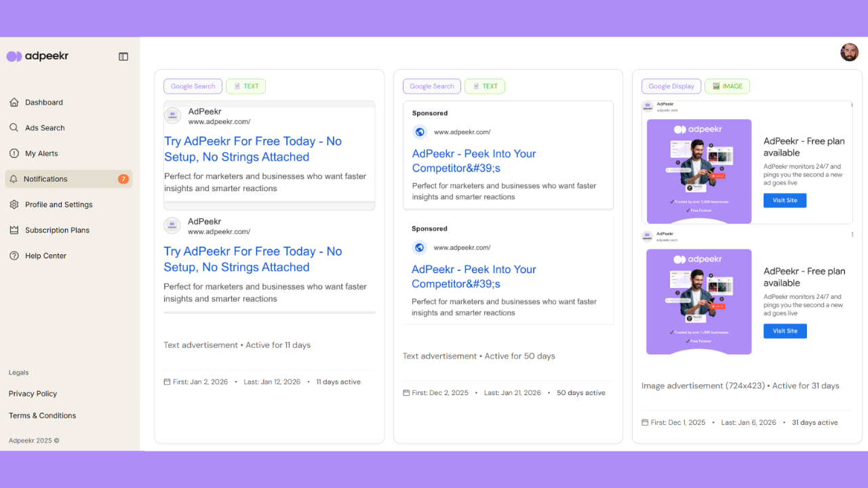Select My Alerts in the sidebar
868x488 pixels.
(x=41, y=153)
